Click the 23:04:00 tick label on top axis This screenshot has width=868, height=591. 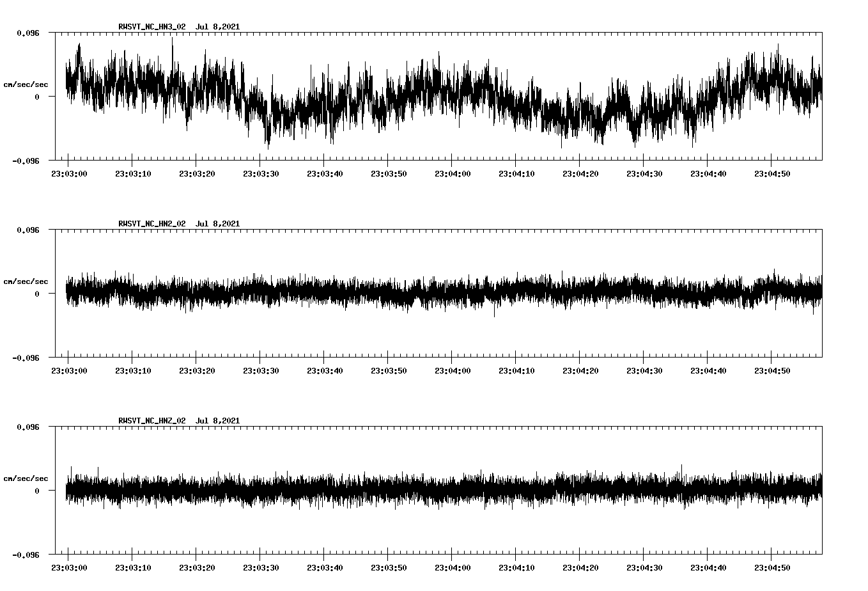[453, 171]
